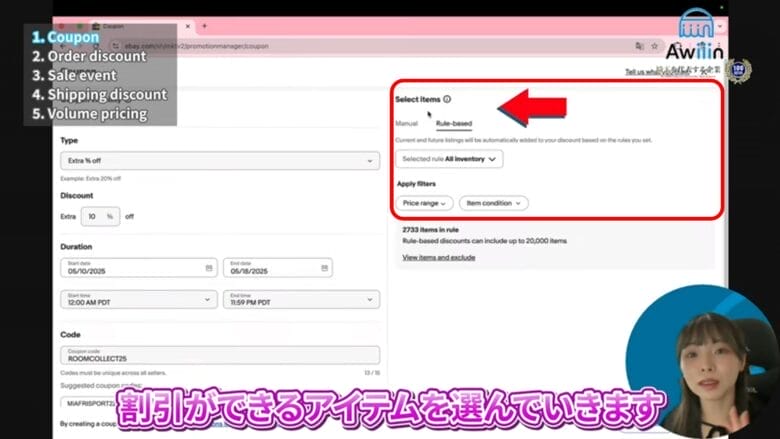Edit the discount percentage field showing 10

pyautogui.click(x=100, y=216)
